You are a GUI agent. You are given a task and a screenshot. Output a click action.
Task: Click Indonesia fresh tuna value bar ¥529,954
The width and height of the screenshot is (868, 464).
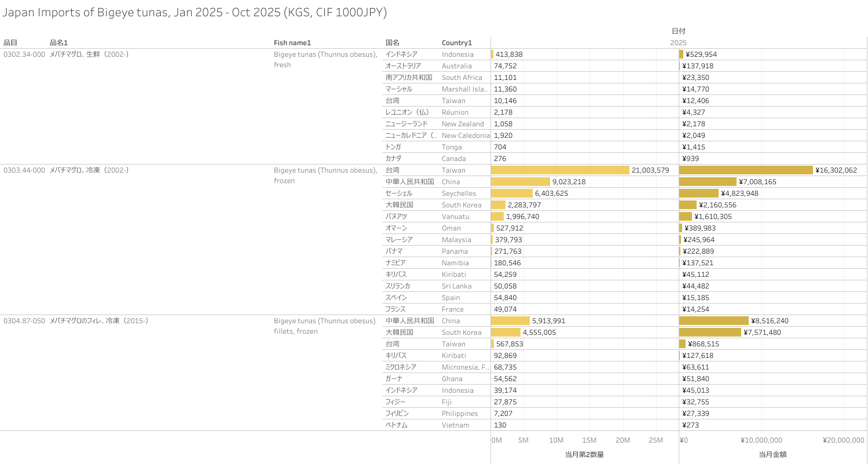(682, 54)
